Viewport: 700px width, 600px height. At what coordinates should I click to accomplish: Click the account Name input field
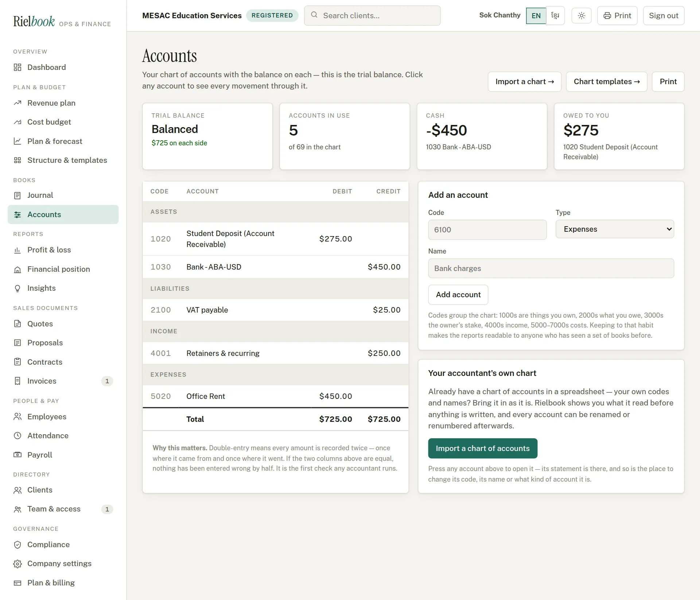pyautogui.click(x=551, y=268)
